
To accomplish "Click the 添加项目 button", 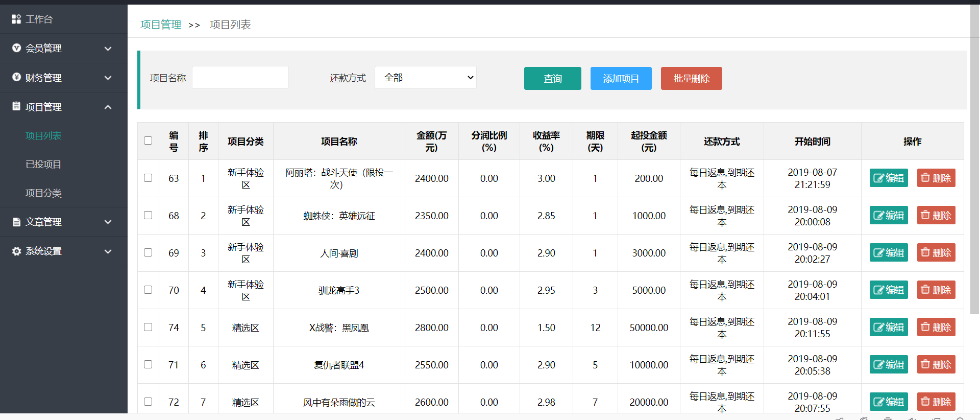I will [x=621, y=78].
